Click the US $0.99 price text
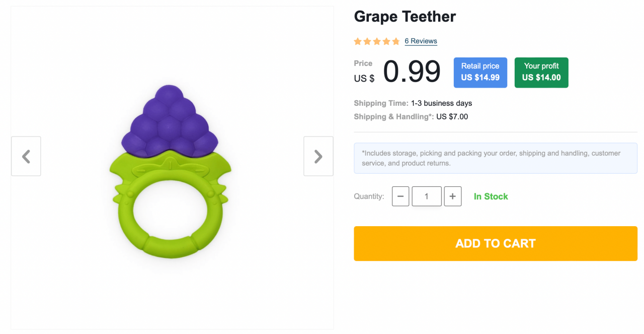The width and height of the screenshot is (644, 334). pos(397,72)
